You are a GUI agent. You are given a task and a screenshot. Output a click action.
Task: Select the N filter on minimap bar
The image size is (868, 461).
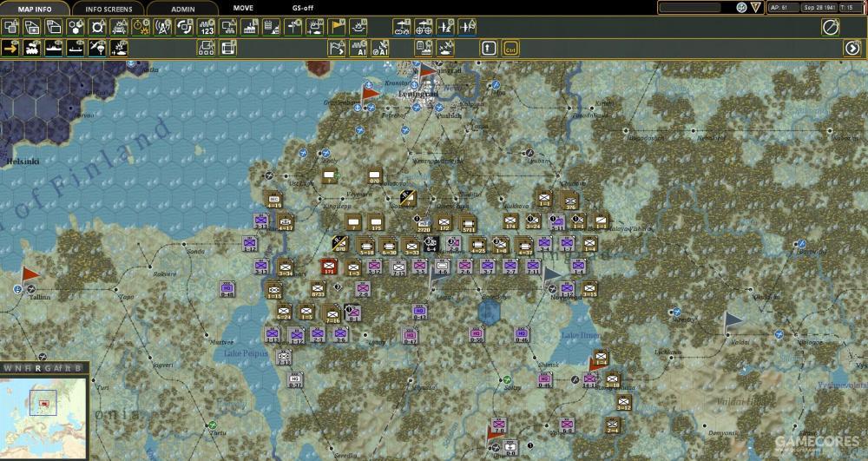17,368
